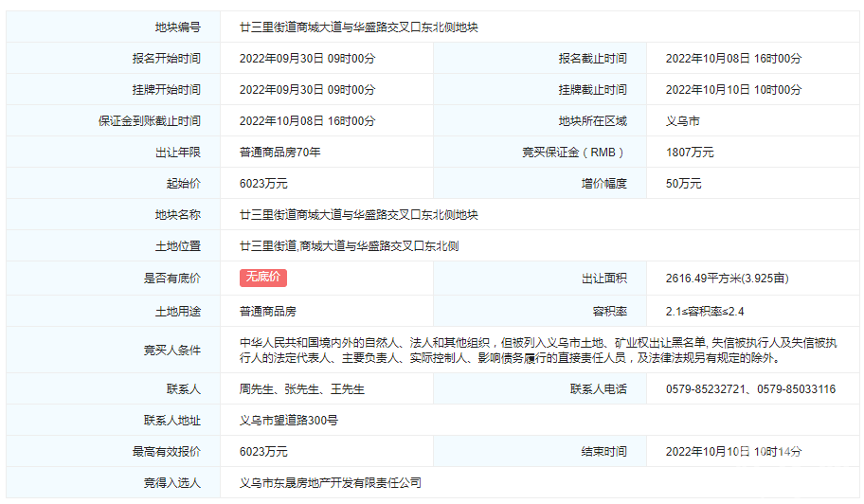The height and width of the screenshot is (504, 864).
Task: Click the 挂牌截止时间 date value
Action: [x=733, y=90]
